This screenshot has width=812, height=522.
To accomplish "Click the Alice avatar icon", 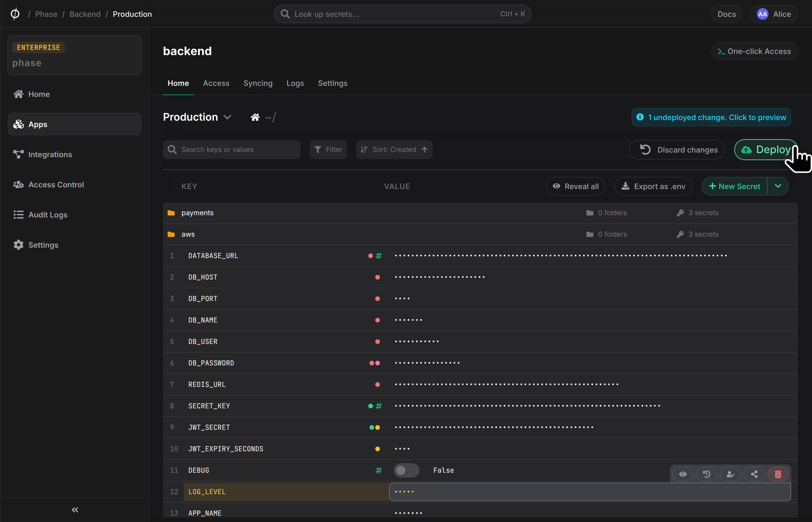I will click(x=762, y=14).
